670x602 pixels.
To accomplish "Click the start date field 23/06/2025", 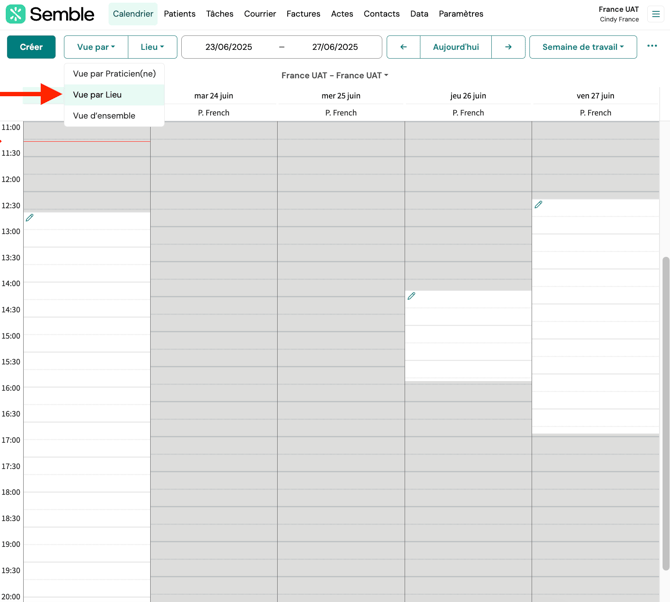I will (229, 47).
